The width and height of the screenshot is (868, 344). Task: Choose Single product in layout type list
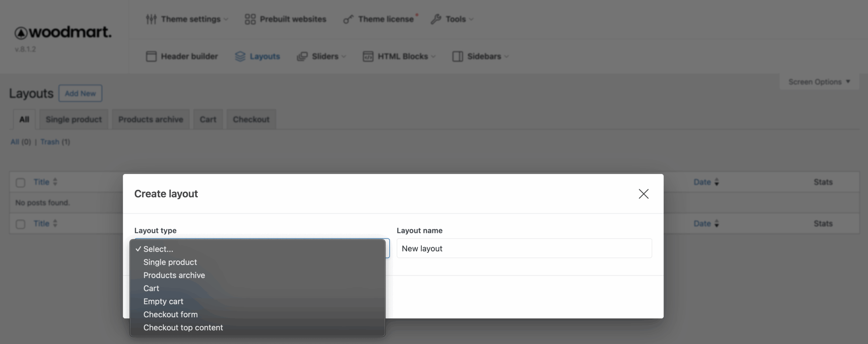(x=258, y=262)
